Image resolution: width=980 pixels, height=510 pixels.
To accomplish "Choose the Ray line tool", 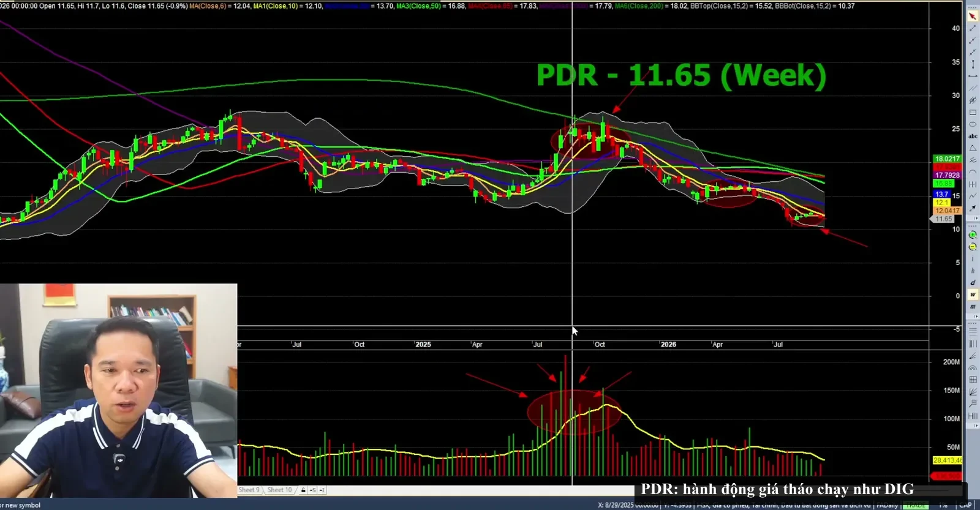I will tap(973, 40).
